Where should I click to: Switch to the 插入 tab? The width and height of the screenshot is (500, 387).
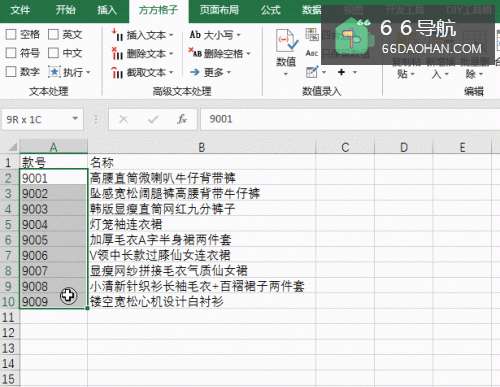coord(107,10)
